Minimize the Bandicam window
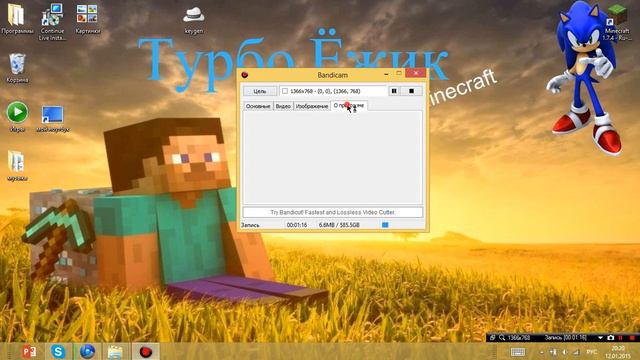 (x=386, y=74)
